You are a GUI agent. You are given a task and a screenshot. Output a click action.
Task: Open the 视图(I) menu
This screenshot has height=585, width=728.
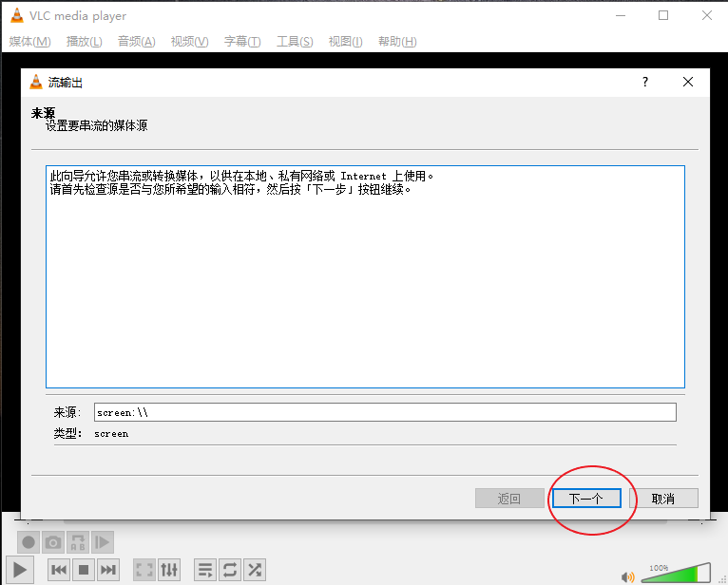pos(345,41)
